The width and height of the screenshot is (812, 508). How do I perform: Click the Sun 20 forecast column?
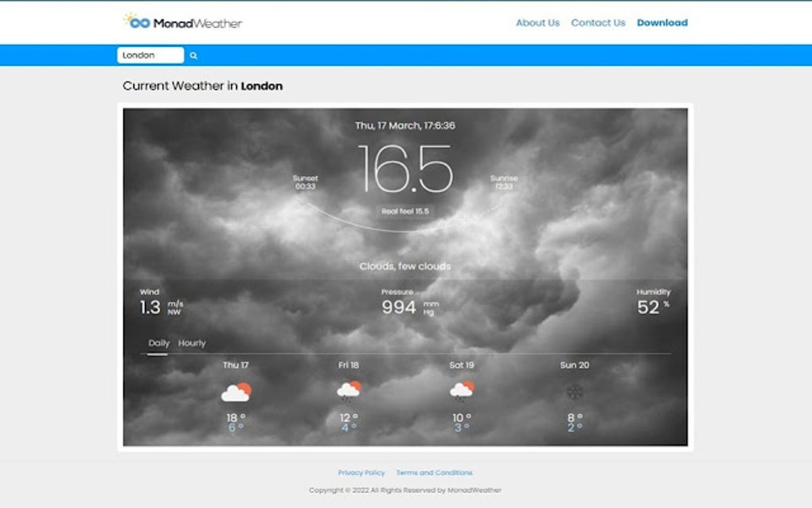coord(573,365)
